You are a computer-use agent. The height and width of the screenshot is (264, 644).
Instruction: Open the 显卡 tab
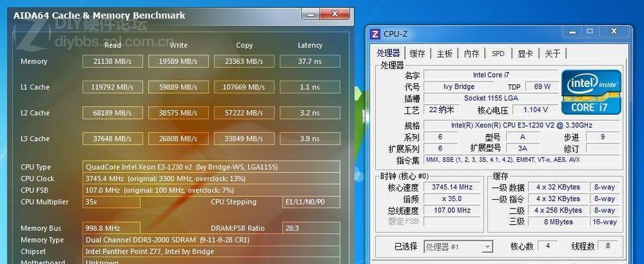[x=525, y=53]
